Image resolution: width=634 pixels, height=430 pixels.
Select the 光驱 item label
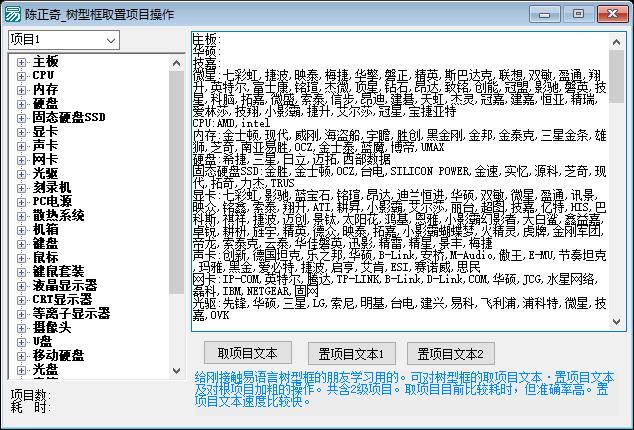[46, 174]
